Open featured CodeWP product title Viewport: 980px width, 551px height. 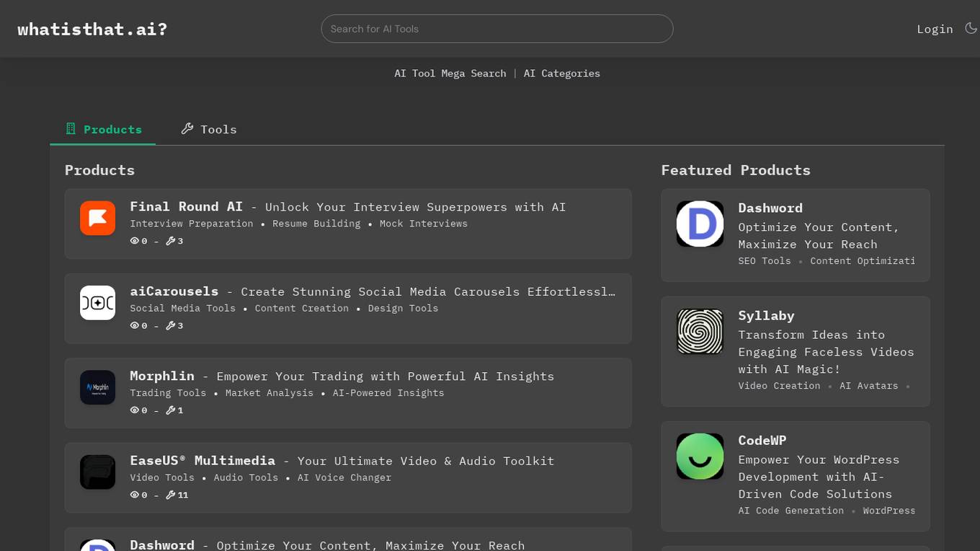tap(762, 441)
